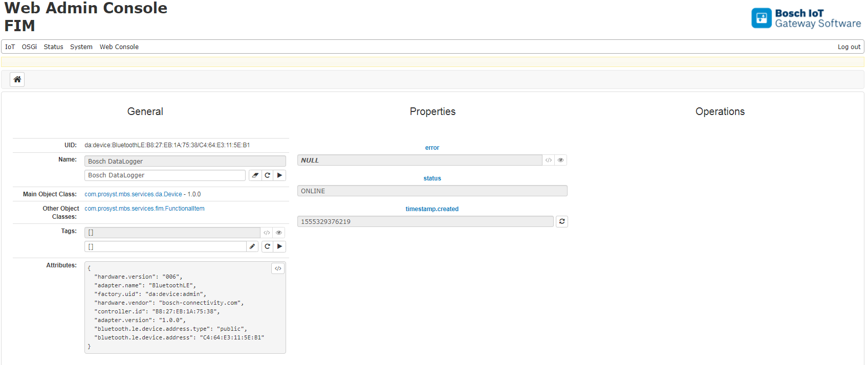Click the Log out link
The height and width of the screenshot is (365, 868).
(849, 47)
